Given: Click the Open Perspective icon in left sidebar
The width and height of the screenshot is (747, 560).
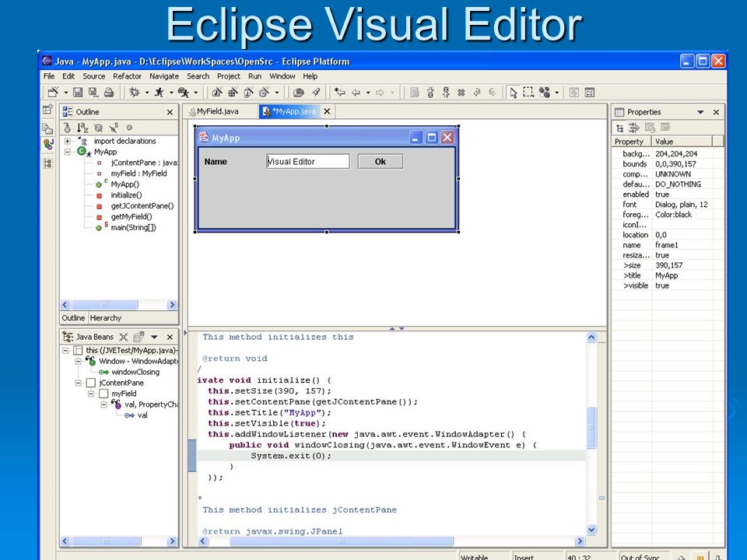Looking at the screenshot, I should [x=47, y=110].
